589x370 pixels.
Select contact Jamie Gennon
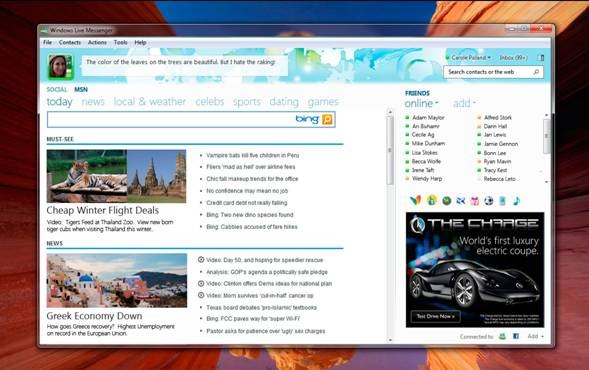coord(501,143)
